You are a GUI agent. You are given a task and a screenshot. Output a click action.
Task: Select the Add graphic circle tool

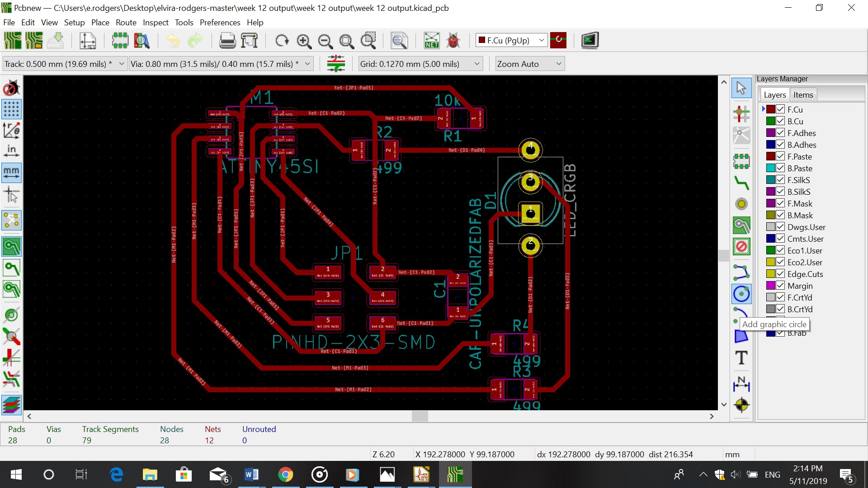point(741,294)
